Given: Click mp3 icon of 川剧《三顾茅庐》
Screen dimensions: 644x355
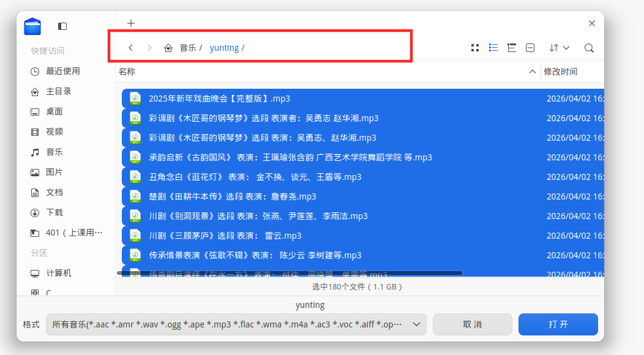Looking at the screenshot, I should point(135,236).
